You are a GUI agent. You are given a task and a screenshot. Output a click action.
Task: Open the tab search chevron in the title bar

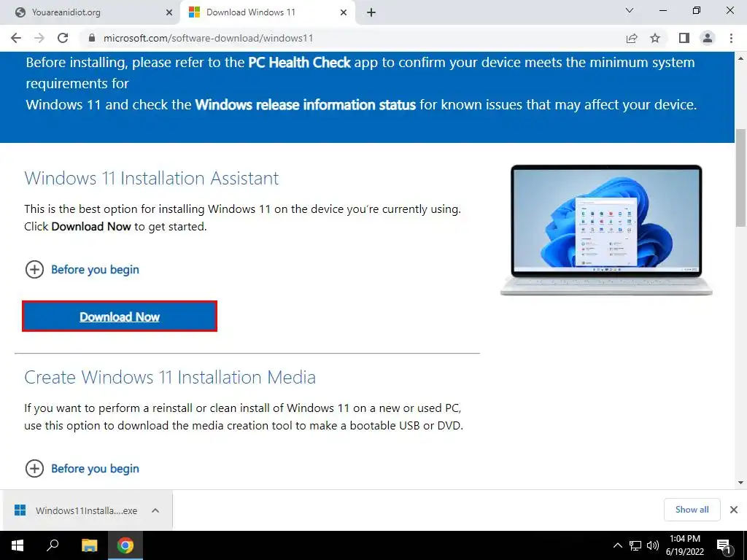pos(630,10)
